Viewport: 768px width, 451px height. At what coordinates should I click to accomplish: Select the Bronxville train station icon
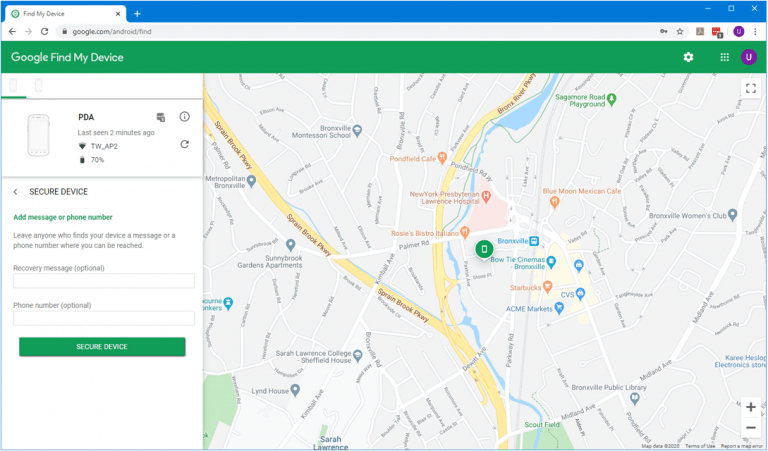pyautogui.click(x=534, y=241)
